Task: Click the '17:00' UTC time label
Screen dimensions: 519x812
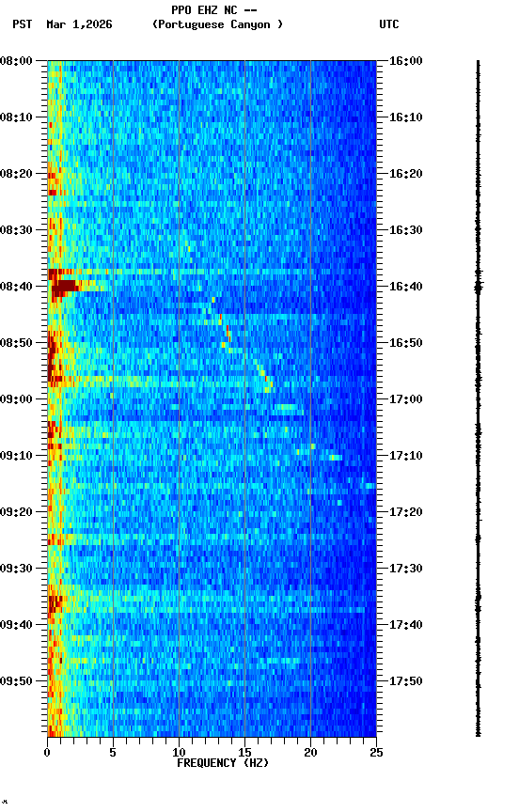Action: click(x=406, y=399)
